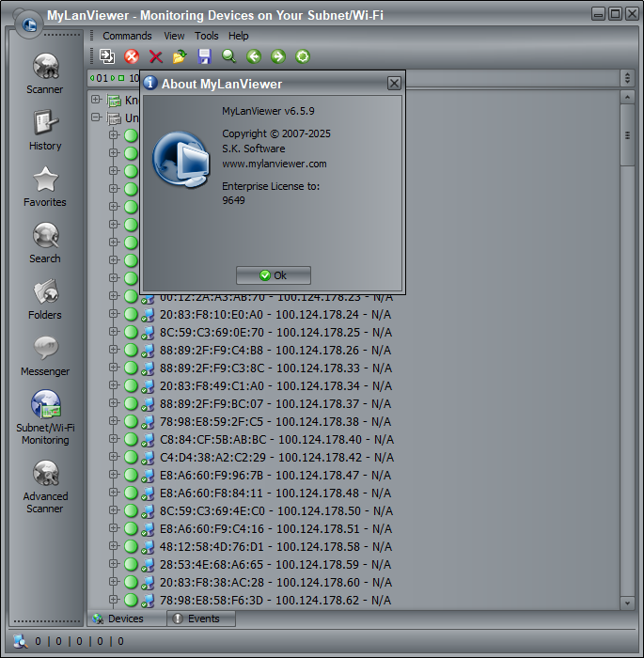Open the Advanced Scanner icon
Screen dimensions: 644x658
(45, 473)
